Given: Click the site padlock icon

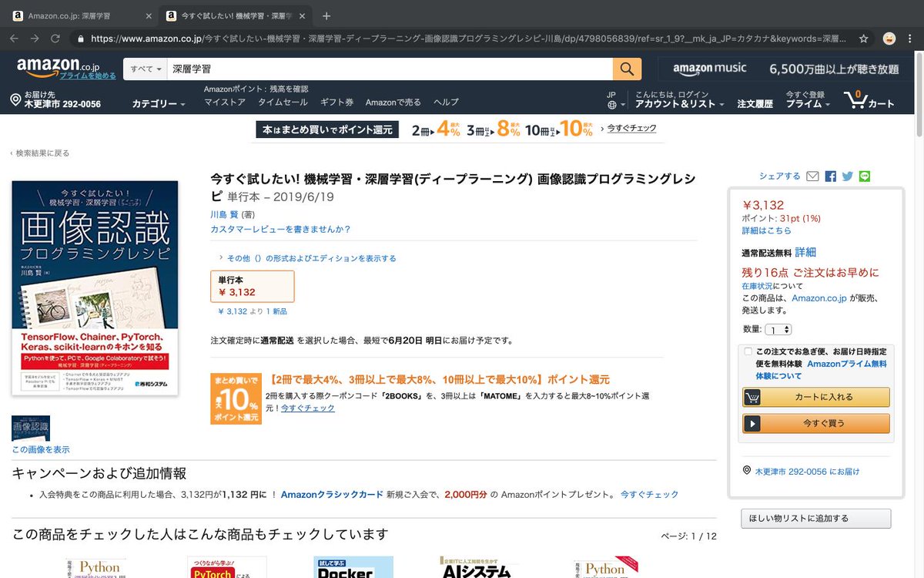Looking at the screenshot, I should pos(79,38).
